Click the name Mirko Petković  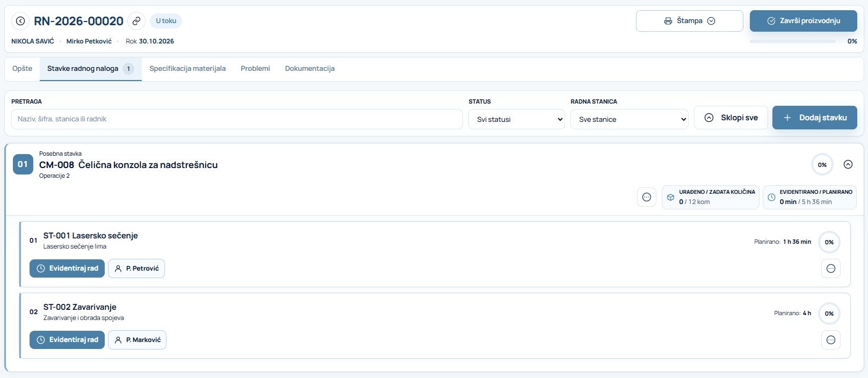pos(89,41)
